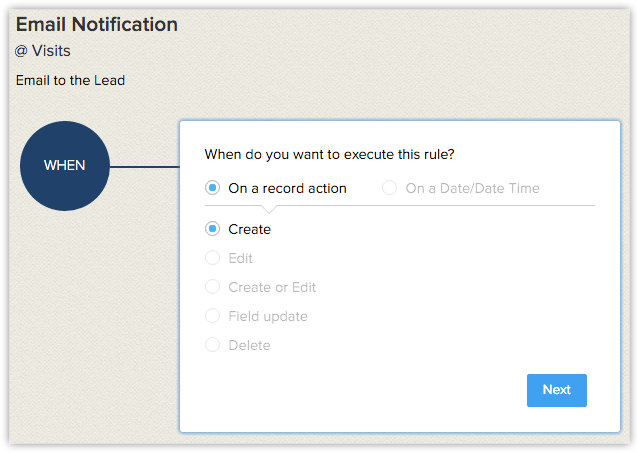Select the 'On a Date/Date Time' radio button
The width and height of the screenshot is (639, 453).
click(x=389, y=188)
